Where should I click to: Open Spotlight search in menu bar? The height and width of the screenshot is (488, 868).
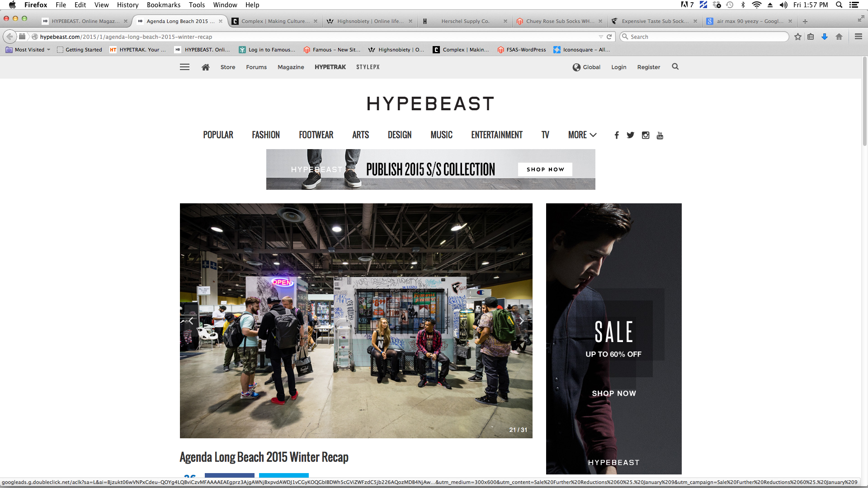839,5
